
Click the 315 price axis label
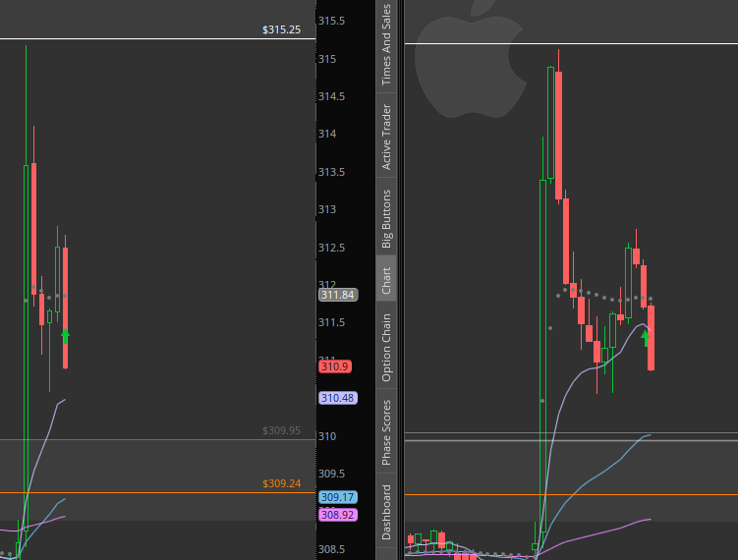click(x=327, y=59)
